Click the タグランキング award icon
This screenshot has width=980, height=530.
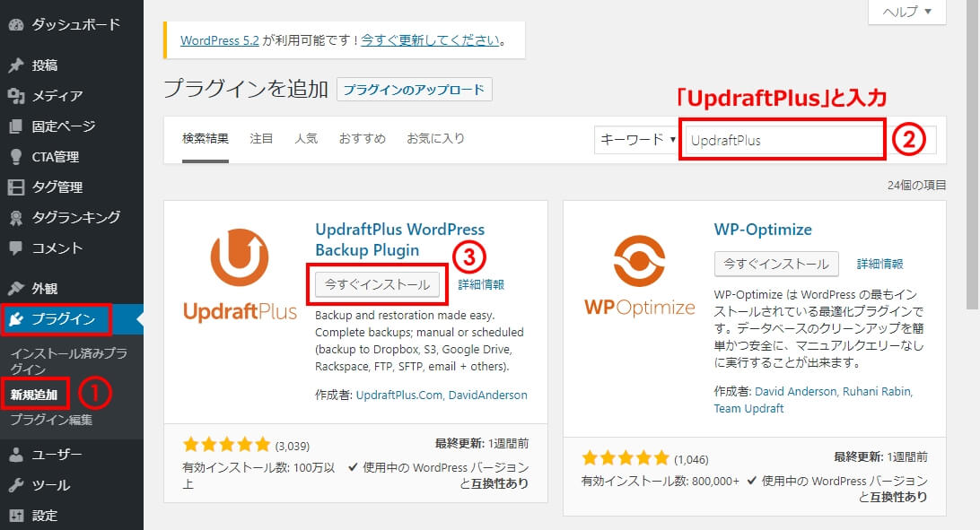point(15,217)
